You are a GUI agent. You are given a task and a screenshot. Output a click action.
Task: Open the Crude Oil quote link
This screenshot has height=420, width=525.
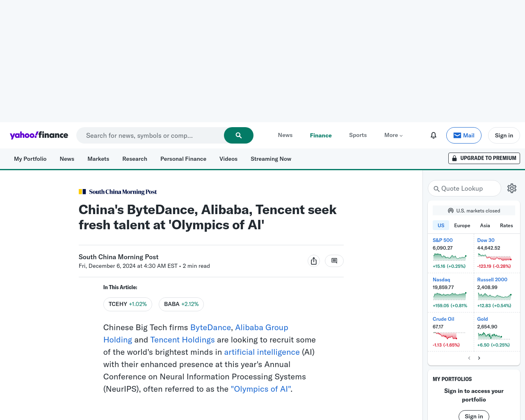[x=443, y=319]
